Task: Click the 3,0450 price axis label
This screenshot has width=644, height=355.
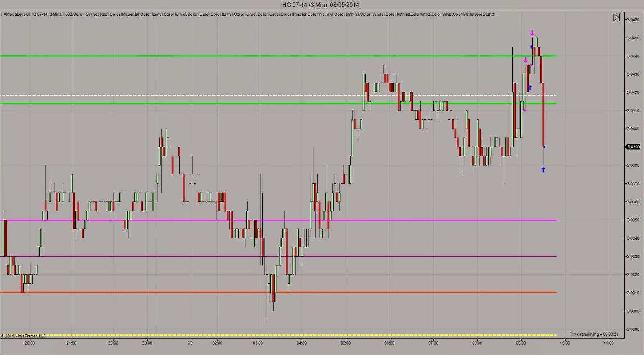Action: click(634, 38)
